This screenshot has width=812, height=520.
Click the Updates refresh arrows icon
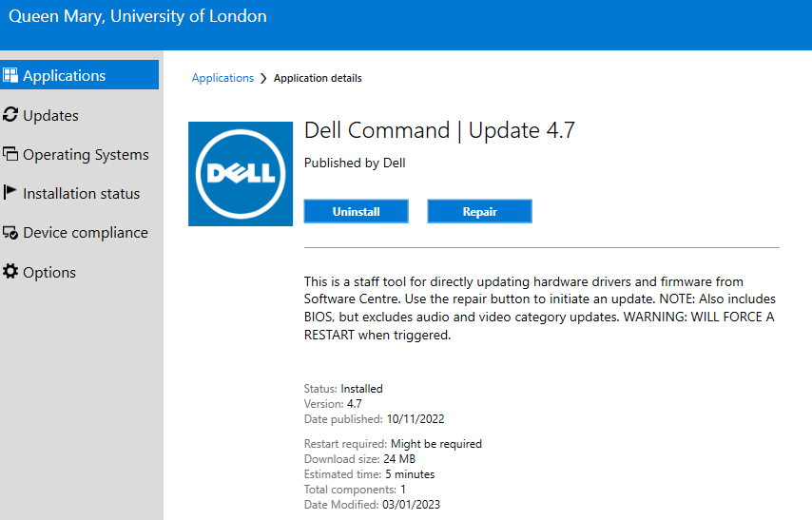point(11,115)
